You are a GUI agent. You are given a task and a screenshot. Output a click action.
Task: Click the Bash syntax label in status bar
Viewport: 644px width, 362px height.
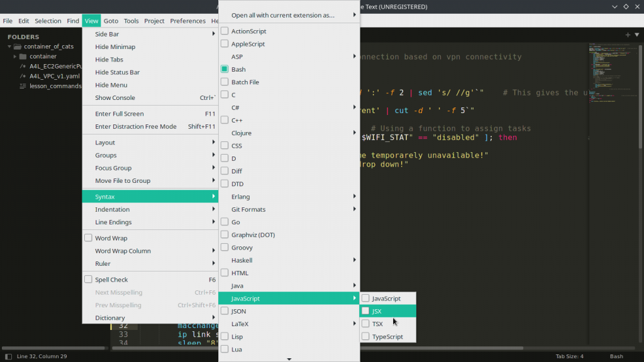616,356
